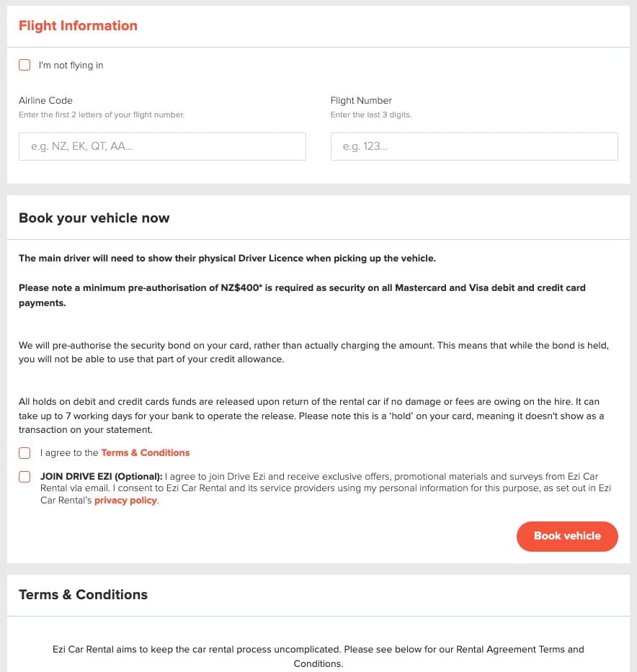Viewport: 637px width, 672px height.
Task: Click the "Book your vehicle now" heading
Action: (x=94, y=218)
